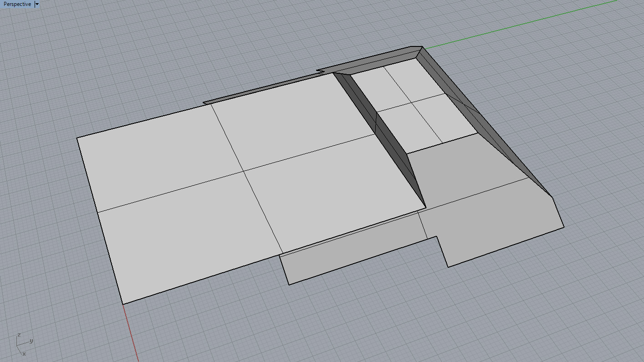Open the Perspective viewport dropdown arrow
The width and height of the screenshot is (644, 362).
pyautogui.click(x=37, y=4)
